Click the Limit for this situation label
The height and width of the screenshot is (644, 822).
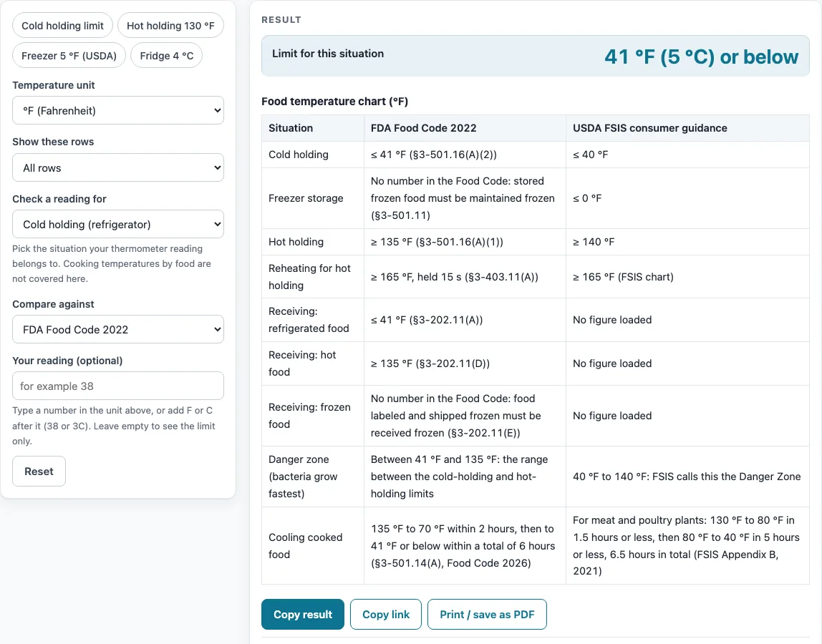click(328, 54)
